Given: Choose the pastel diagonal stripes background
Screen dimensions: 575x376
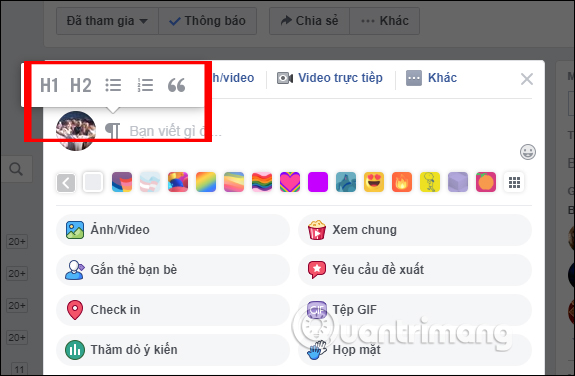Looking at the screenshot, I should coord(234,182).
